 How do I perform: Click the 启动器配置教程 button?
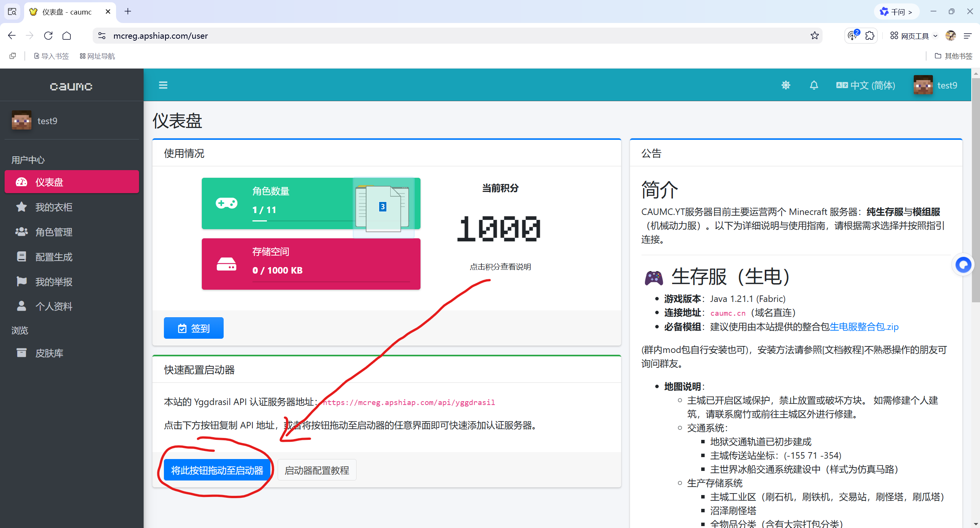coord(317,470)
